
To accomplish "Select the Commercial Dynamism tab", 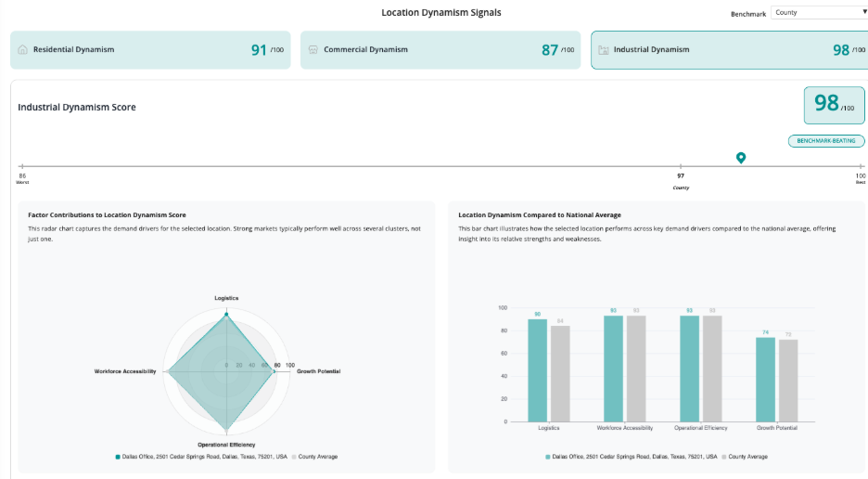I will pyautogui.click(x=440, y=50).
